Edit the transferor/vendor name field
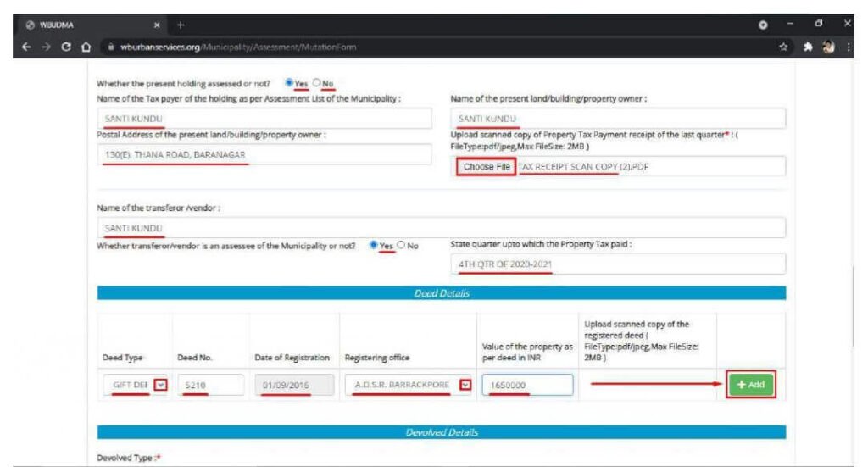 tap(441, 227)
